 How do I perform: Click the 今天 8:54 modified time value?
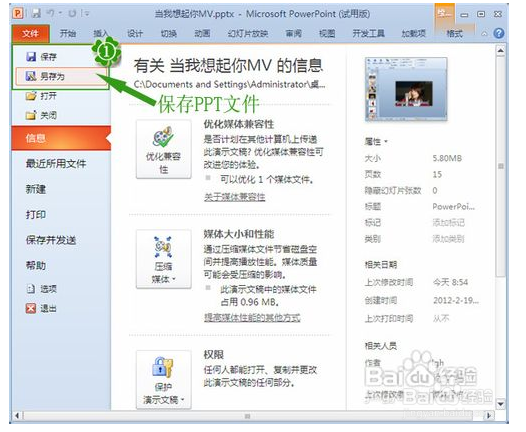click(450, 282)
